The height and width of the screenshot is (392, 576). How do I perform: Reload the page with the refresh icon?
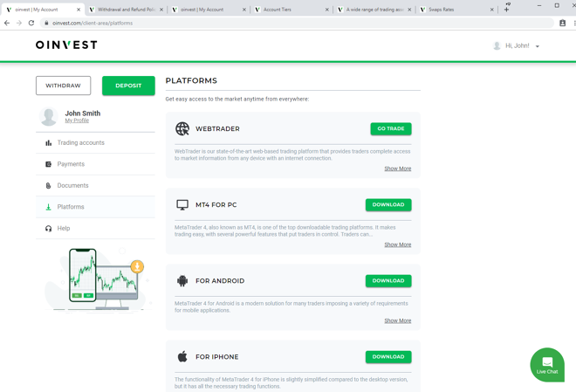tap(31, 23)
